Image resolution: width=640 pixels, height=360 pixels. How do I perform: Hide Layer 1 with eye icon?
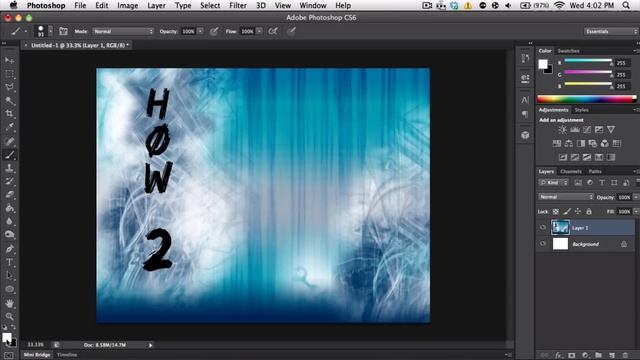coord(543,228)
